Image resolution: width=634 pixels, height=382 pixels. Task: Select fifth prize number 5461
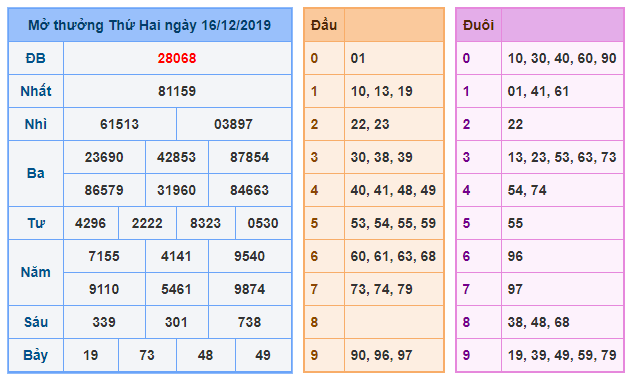[x=176, y=289]
